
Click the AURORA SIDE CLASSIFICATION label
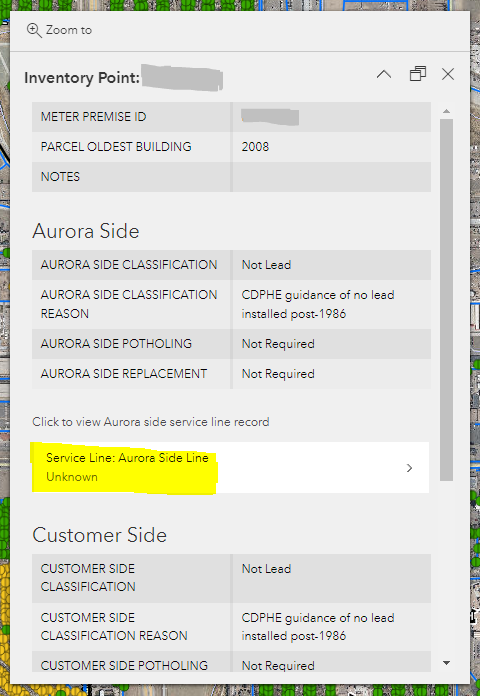click(x=129, y=265)
